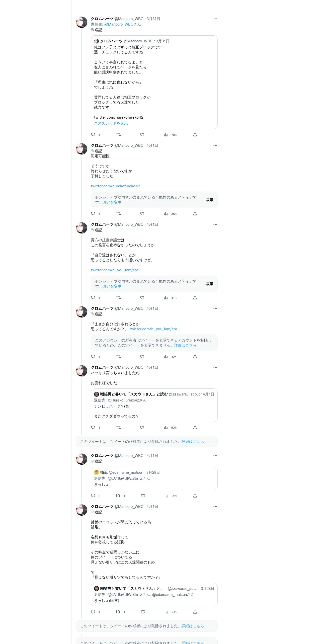Click 詳細はこちら under restricted account notice
Screen dimensions: 322x644
tap(185, 345)
